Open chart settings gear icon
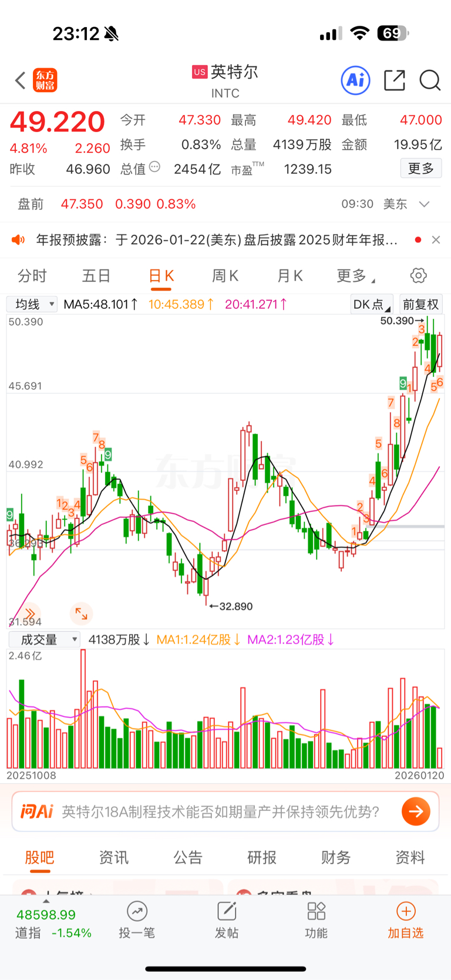The height and width of the screenshot is (980, 451). click(418, 275)
